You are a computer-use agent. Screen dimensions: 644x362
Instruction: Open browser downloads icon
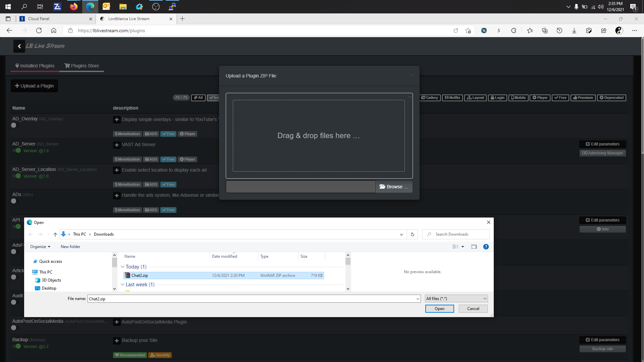click(574, 31)
